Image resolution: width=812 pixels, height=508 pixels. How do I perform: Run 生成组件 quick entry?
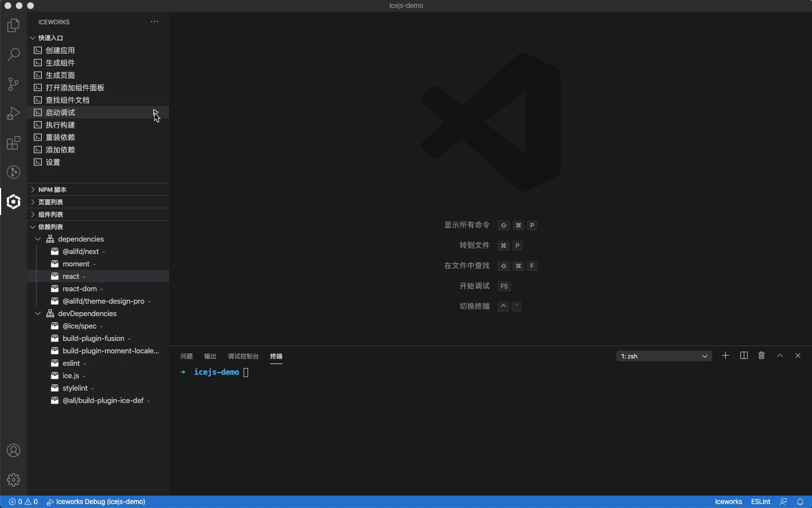(x=98, y=63)
